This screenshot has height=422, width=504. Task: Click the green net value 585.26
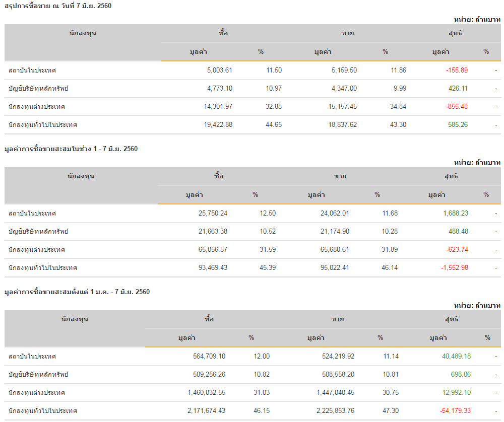pos(458,125)
